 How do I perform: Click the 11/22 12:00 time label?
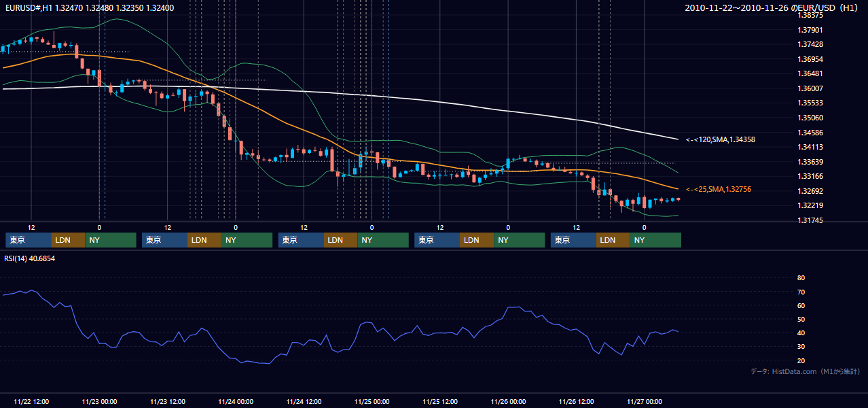[31, 401]
